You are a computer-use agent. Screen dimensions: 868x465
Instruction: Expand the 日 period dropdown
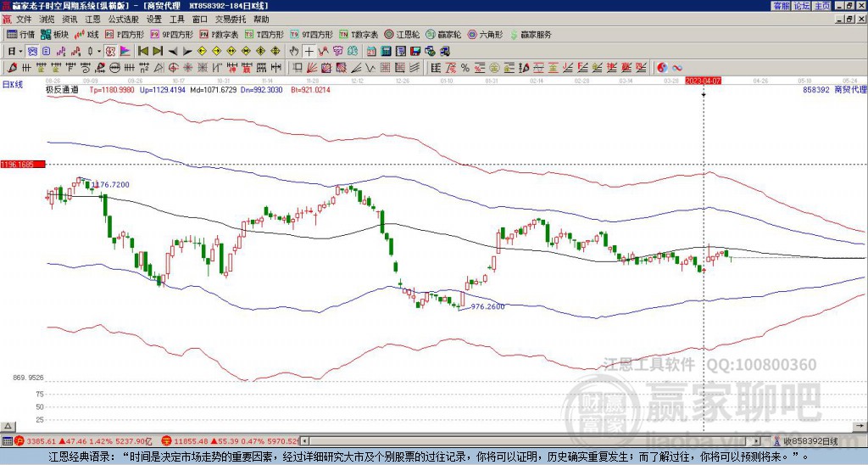(x=20, y=52)
